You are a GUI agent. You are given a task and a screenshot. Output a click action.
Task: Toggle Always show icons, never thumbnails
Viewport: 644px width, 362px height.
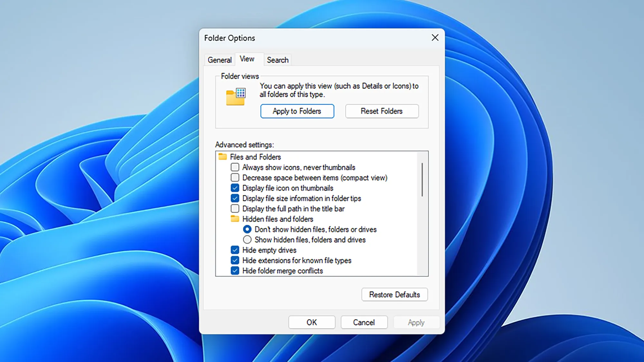coord(235,167)
